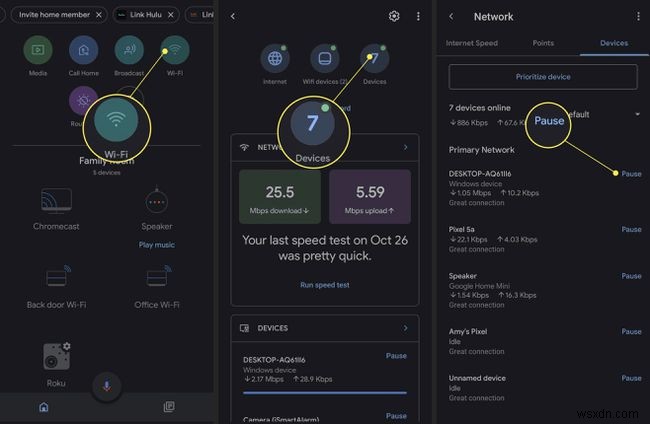Viewport: 650px width, 424px height.
Task: Tap the Wifi devices icon
Action: 325,58
